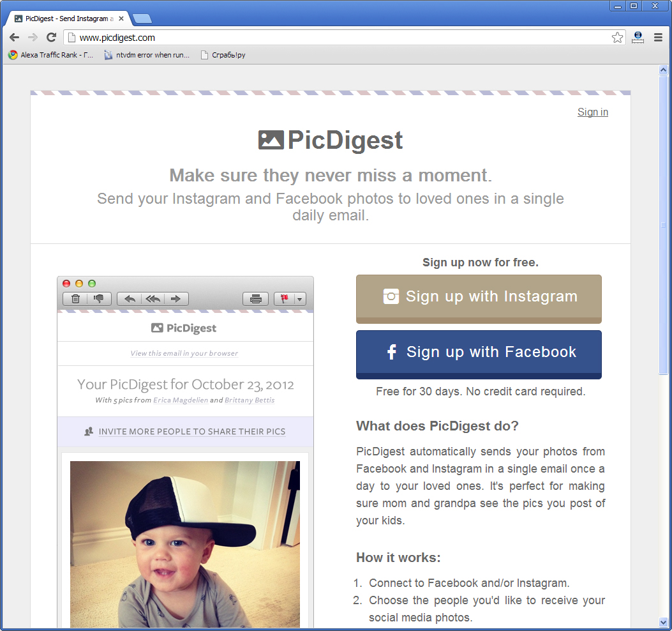The image size is (672, 631).
Task: Click the red close dot in mail preview
Action: 66,284
